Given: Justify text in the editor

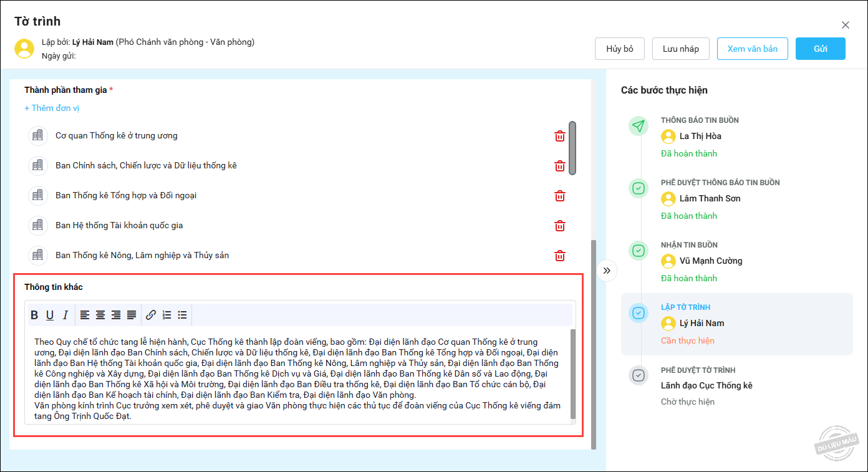Looking at the screenshot, I should coord(132,315).
